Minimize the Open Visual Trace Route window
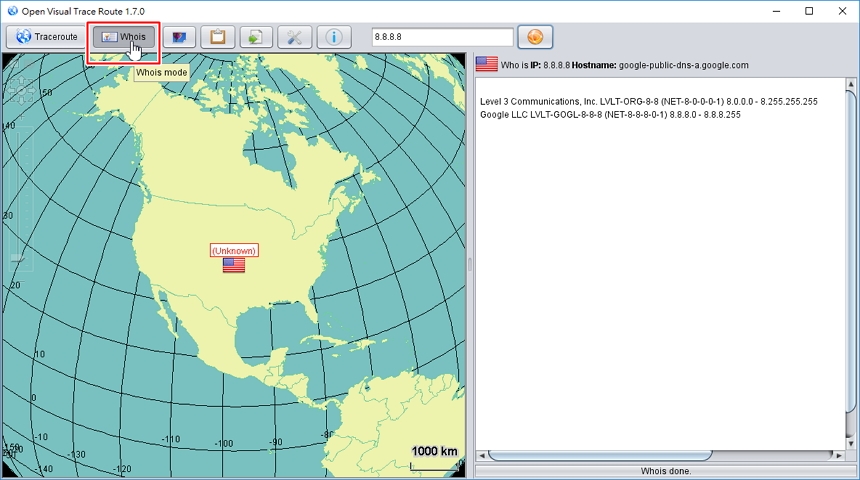The image size is (860, 480). tap(776, 11)
